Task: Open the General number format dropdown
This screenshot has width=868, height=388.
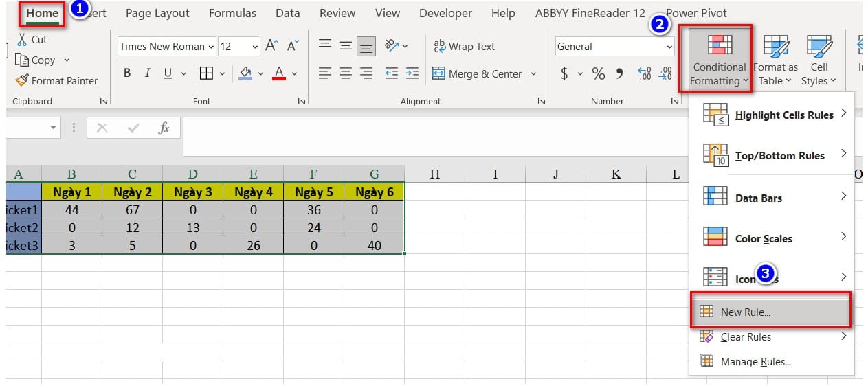Action: (x=669, y=47)
